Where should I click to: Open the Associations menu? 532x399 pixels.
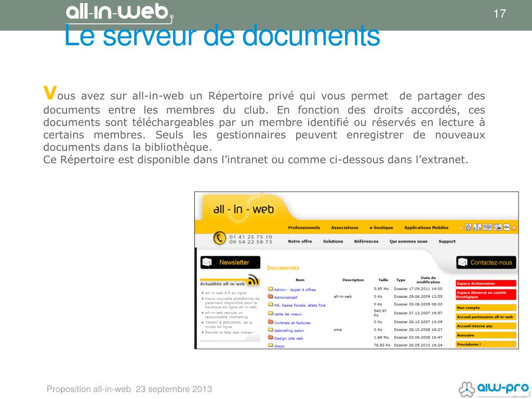click(x=345, y=228)
